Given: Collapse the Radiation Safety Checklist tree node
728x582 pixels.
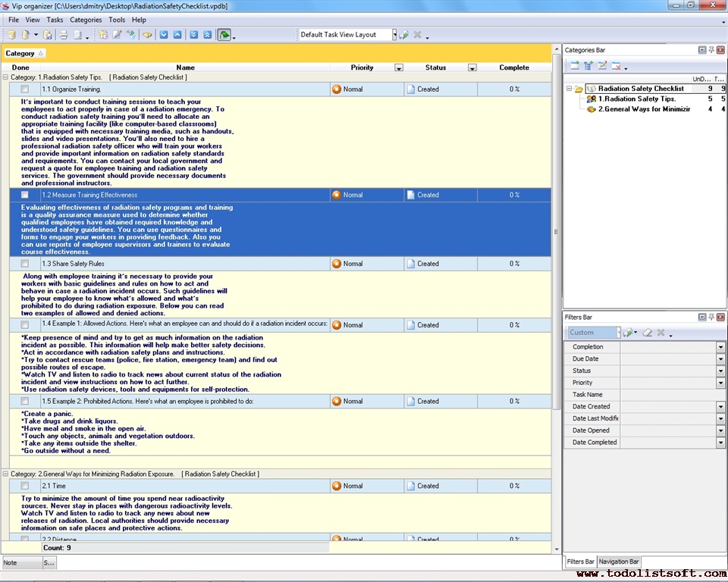Looking at the screenshot, I should [569, 89].
